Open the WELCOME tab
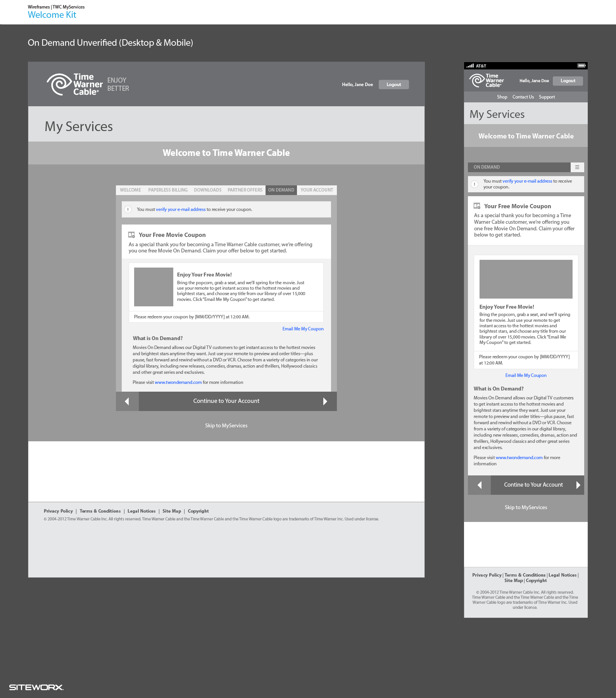 tap(130, 190)
